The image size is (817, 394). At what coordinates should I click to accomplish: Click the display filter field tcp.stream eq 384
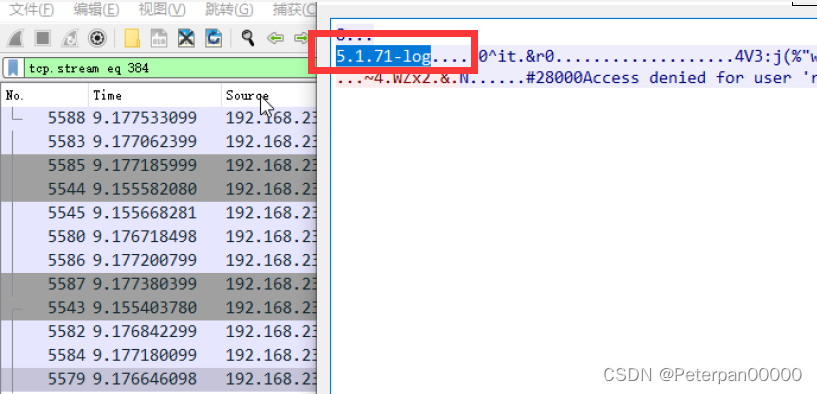(x=169, y=68)
